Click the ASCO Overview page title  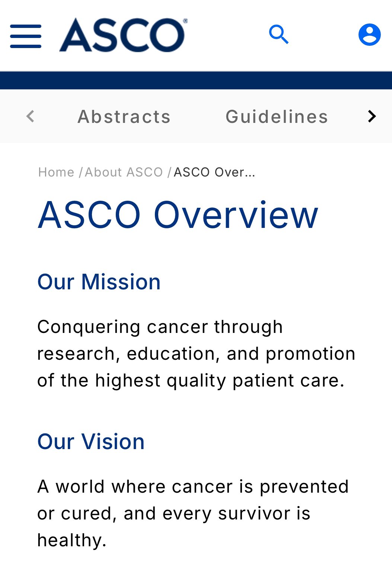(178, 215)
